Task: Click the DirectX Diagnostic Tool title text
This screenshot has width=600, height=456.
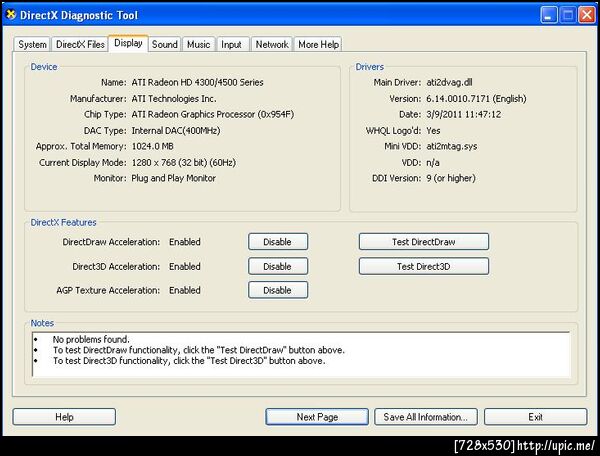Action: 78,15
